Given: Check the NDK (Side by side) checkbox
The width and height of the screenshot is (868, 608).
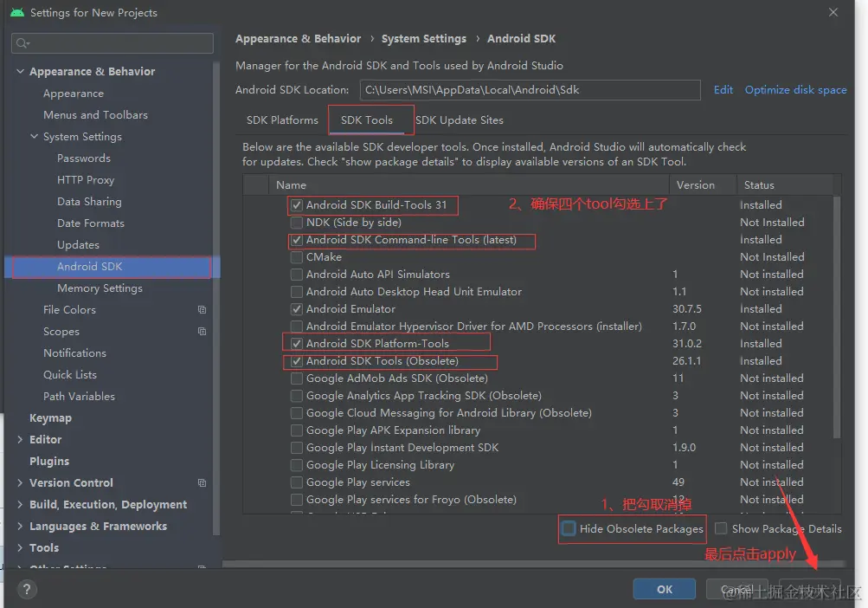Looking at the screenshot, I should 297,223.
